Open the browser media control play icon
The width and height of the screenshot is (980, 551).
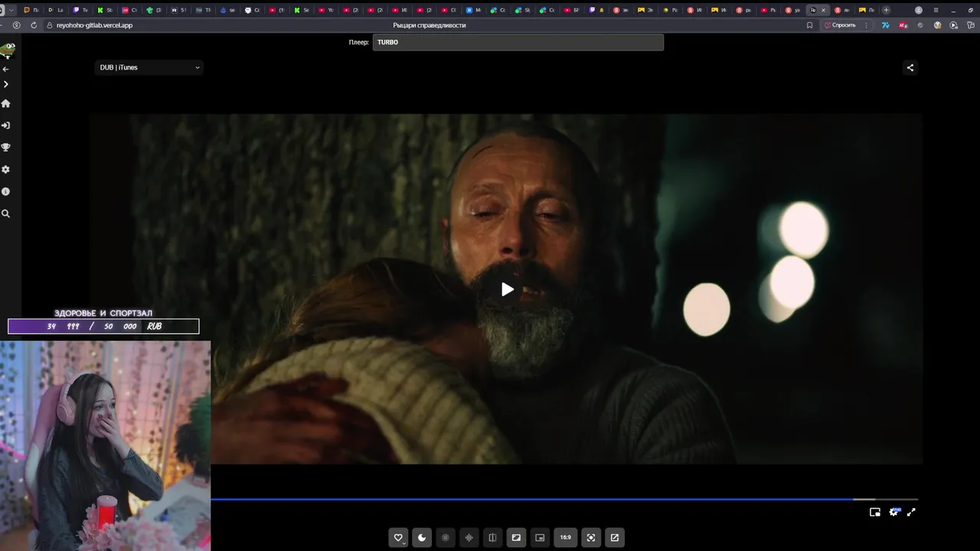coord(953,25)
